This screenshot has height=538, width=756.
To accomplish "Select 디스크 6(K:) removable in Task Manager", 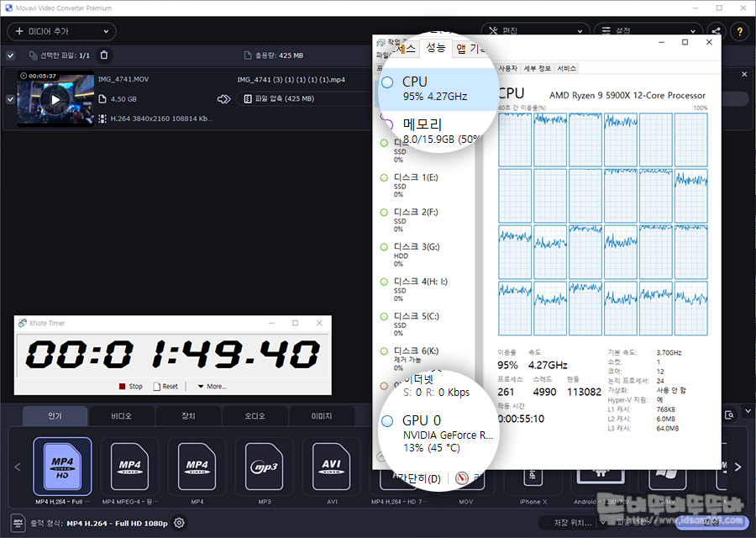I will 424,360.
